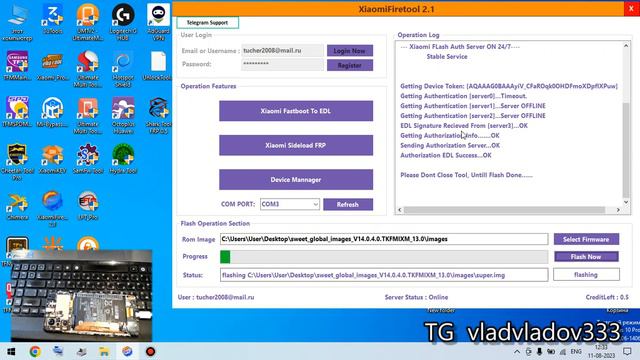Open Ultimate Multi Tool shortcut with red-white icon

click(x=88, y=69)
